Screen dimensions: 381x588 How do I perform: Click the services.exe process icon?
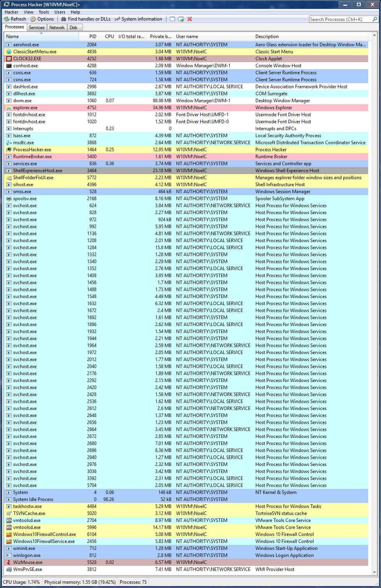pyautogui.click(x=9, y=164)
